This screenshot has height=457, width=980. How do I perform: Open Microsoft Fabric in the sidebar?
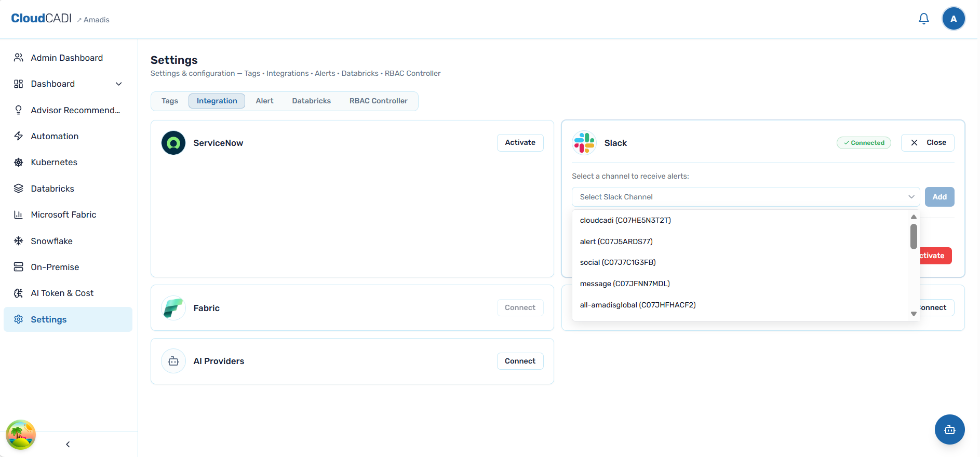pos(68,214)
